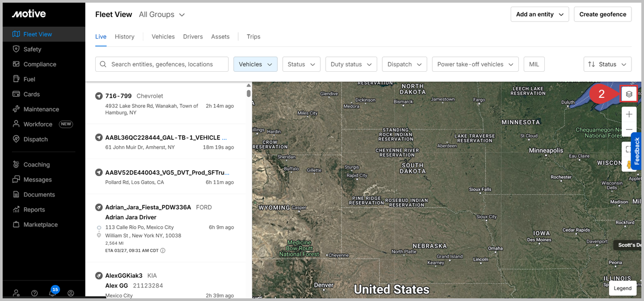Open Fleet View in the sidebar
644x301 pixels.
pos(44,34)
